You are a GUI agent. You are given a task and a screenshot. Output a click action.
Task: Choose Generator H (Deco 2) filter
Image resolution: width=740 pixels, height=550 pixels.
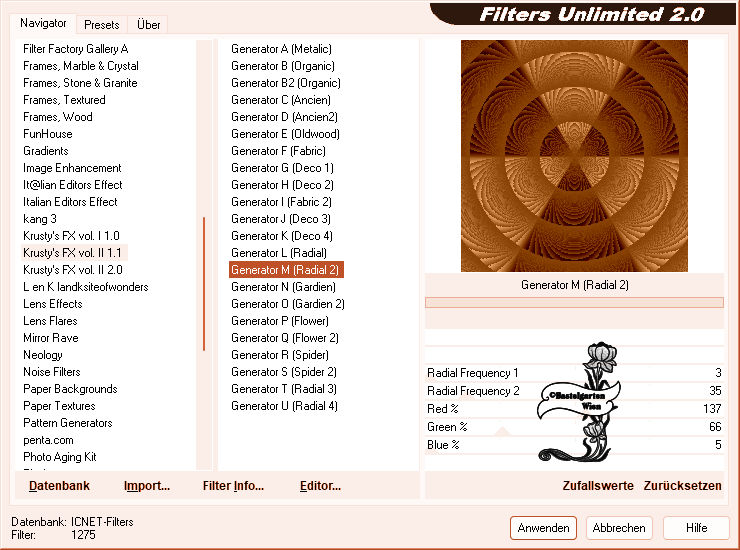coord(282,185)
